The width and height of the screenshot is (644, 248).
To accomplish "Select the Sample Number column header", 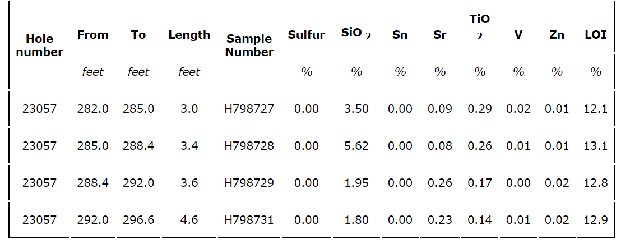I will click(249, 45).
